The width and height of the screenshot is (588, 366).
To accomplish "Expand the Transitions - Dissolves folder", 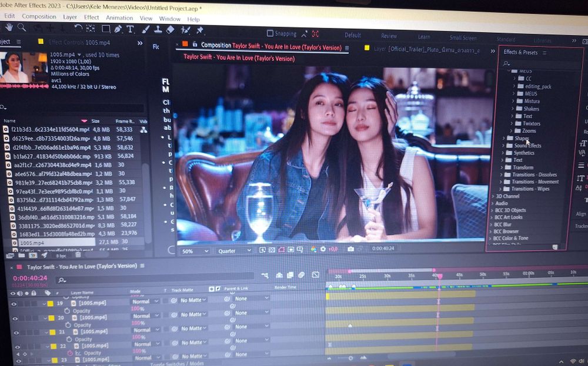I will (501, 174).
